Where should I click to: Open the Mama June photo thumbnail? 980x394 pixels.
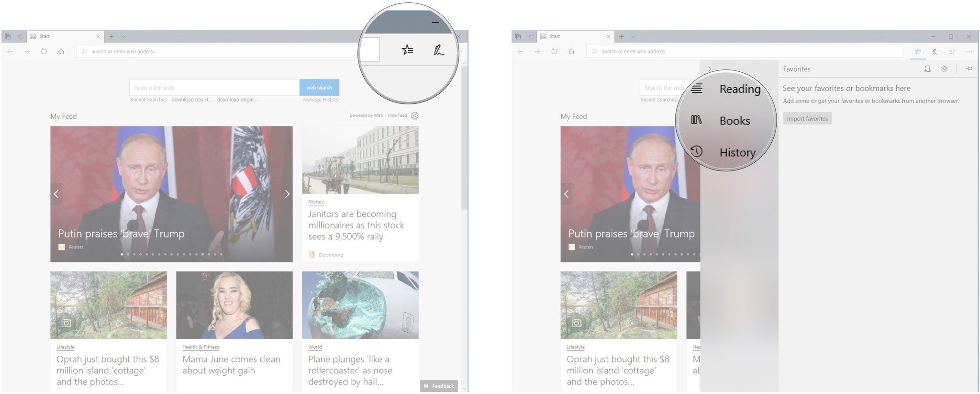click(234, 305)
